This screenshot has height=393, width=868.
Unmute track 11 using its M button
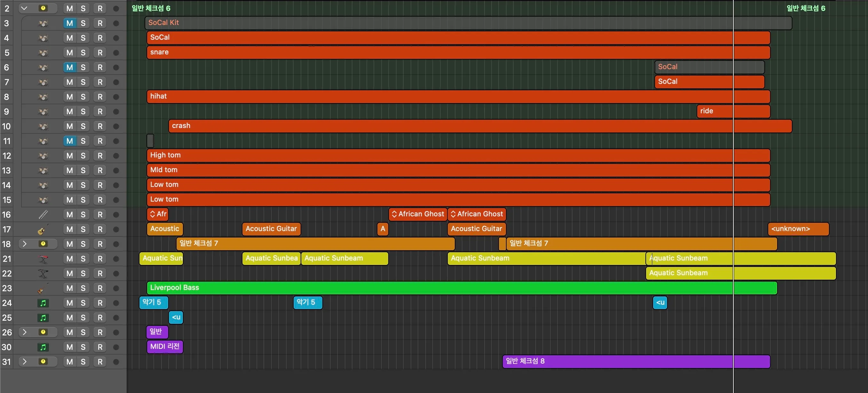[x=69, y=141]
